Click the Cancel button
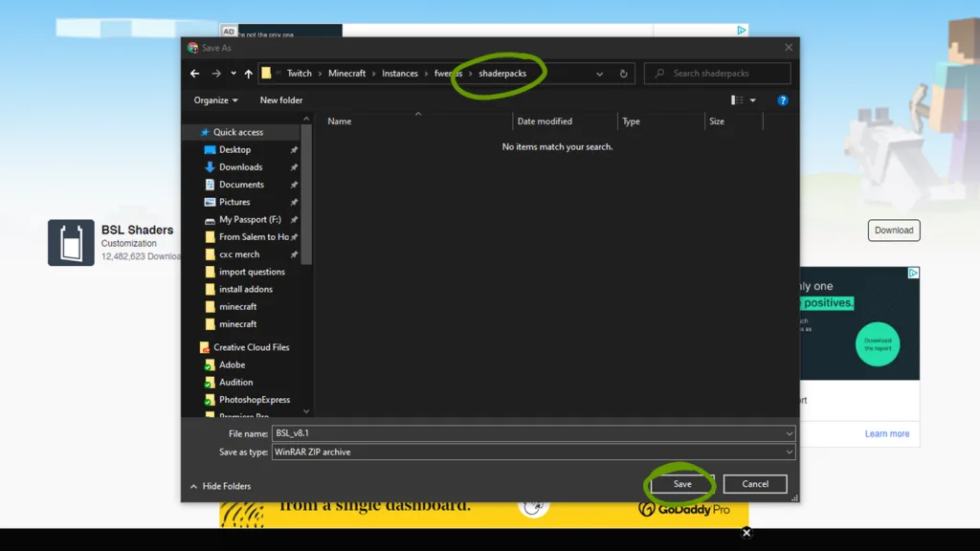980x551 pixels. [x=754, y=484]
